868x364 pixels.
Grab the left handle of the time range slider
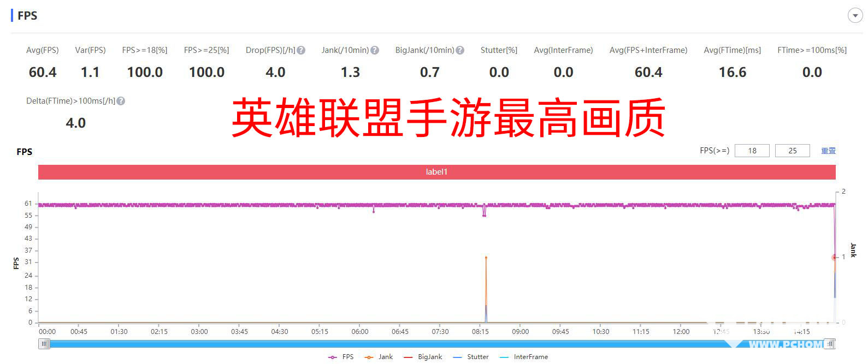point(44,344)
